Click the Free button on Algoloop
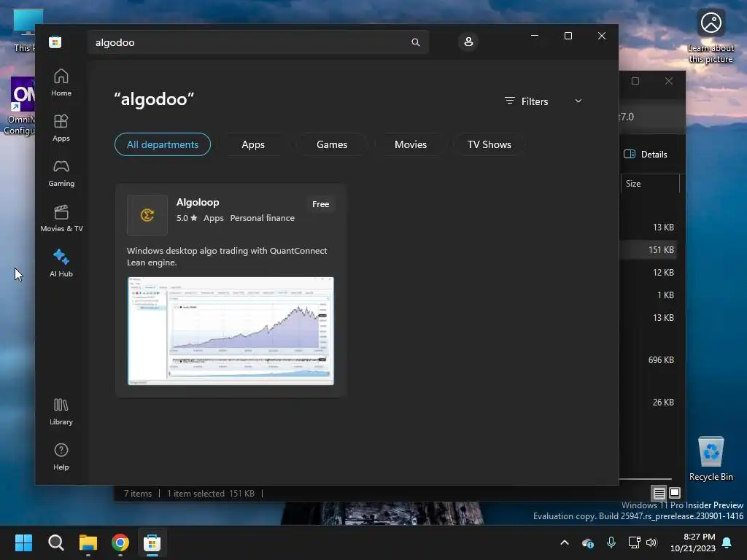747x560 pixels. point(321,204)
